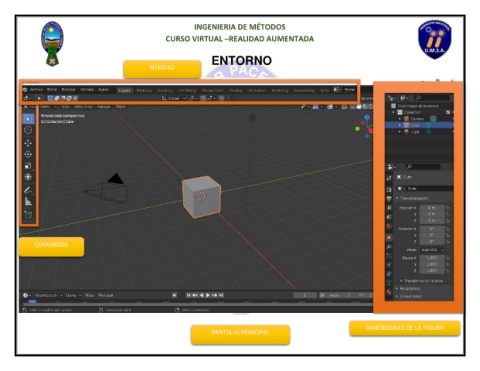The width and height of the screenshot is (480, 371).
Task: Switch to the Layout workspace tab
Action: click(x=125, y=90)
